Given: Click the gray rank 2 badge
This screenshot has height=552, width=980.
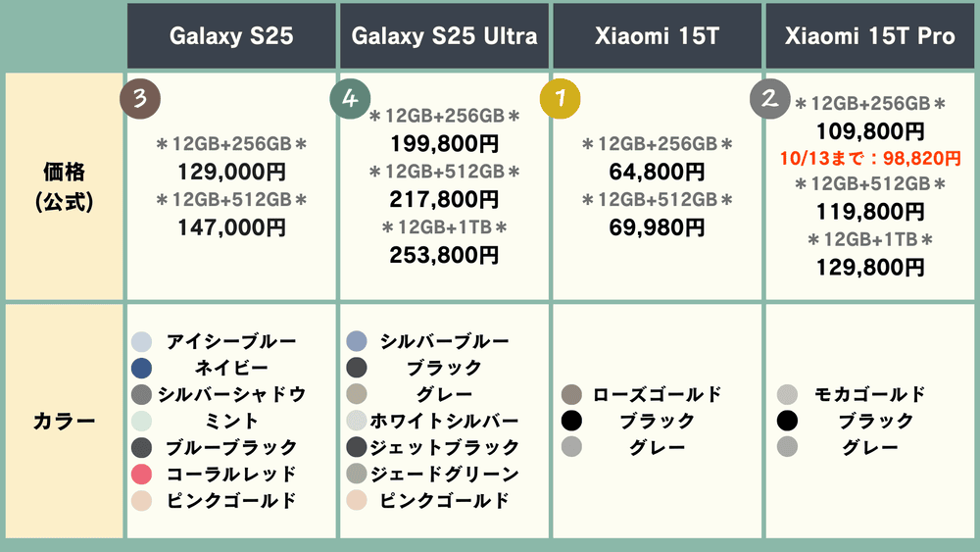Looking at the screenshot, I should click(x=769, y=98).
